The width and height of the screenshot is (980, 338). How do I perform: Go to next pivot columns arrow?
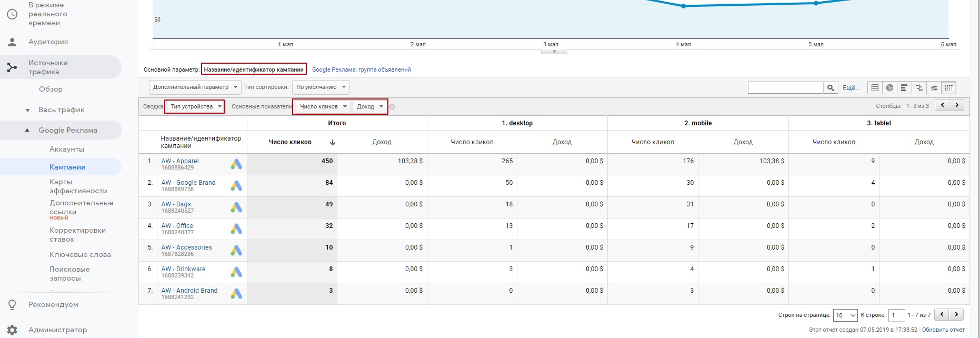click(957, 105)
